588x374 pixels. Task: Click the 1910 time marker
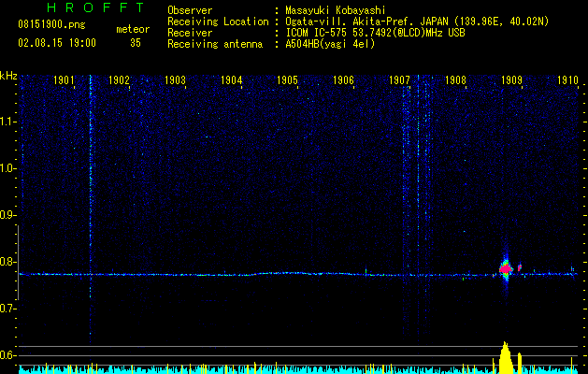pos(567,80)
